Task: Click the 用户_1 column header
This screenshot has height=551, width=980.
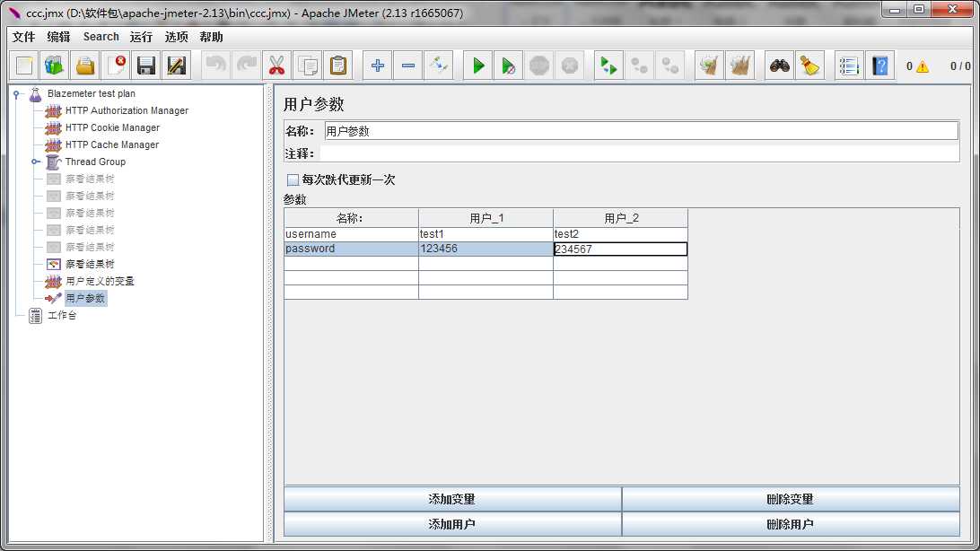Action: (x=486, y=218)
